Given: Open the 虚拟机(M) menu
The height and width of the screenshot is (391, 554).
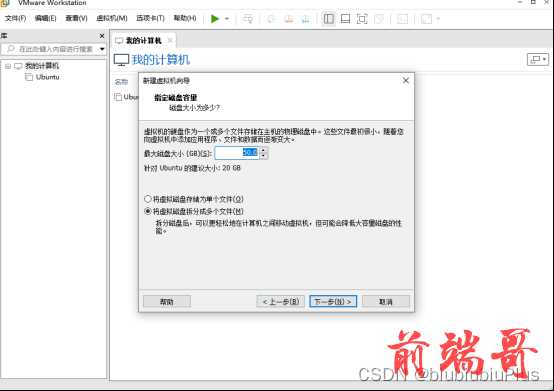Looking at the screenshot, I should 112,18.
